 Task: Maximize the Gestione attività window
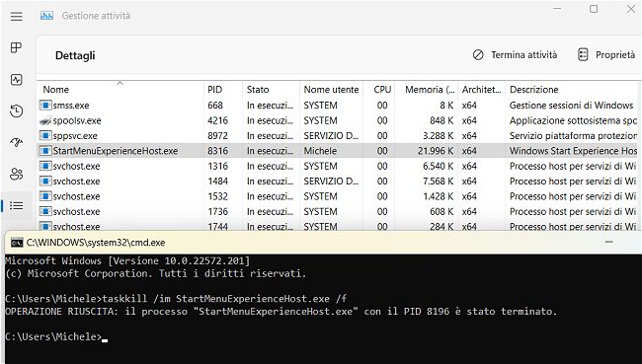point(594,9)
